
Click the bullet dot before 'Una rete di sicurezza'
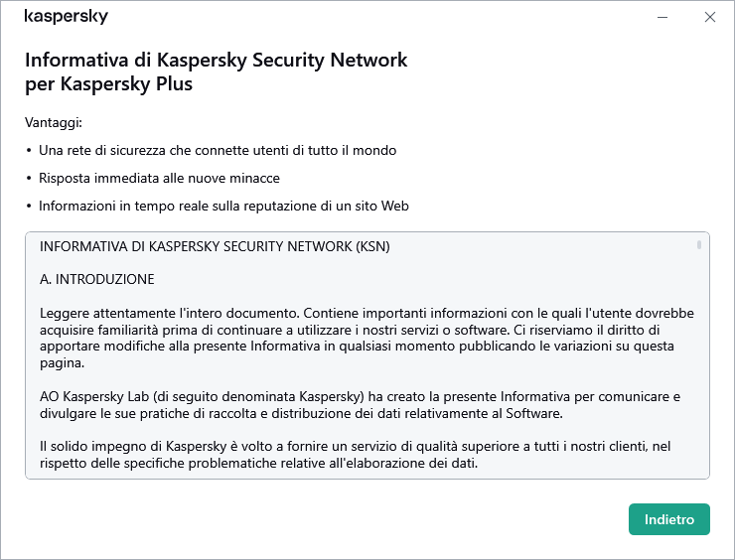[x=29, y=151]
